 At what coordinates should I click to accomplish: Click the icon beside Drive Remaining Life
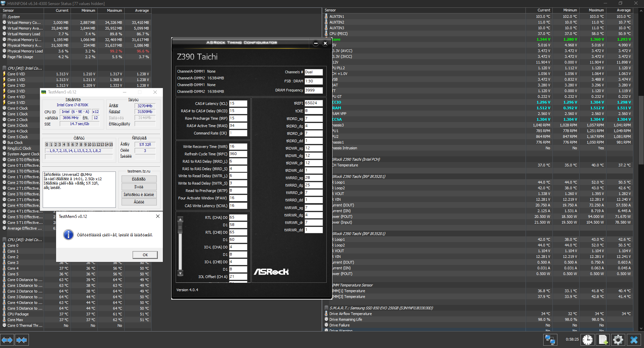coord(326,319)
